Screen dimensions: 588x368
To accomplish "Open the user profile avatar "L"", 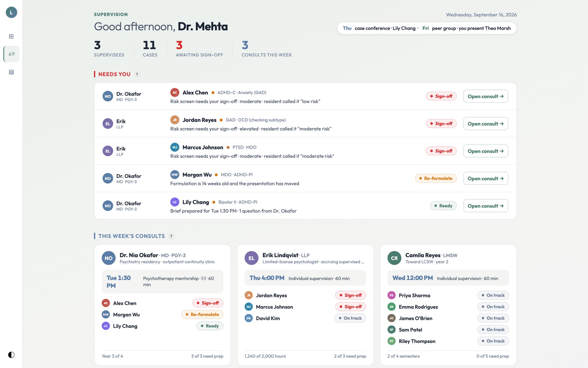I will tap(11, 13).
